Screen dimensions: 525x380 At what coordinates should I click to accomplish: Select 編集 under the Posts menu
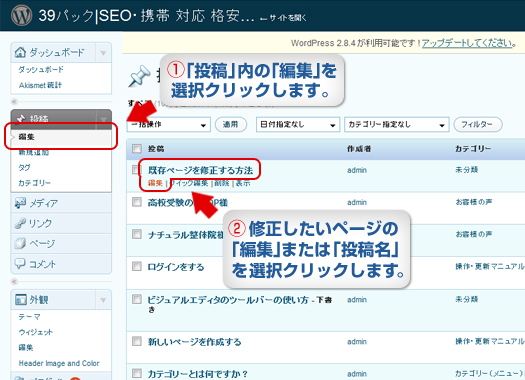(x=26, y=137)
